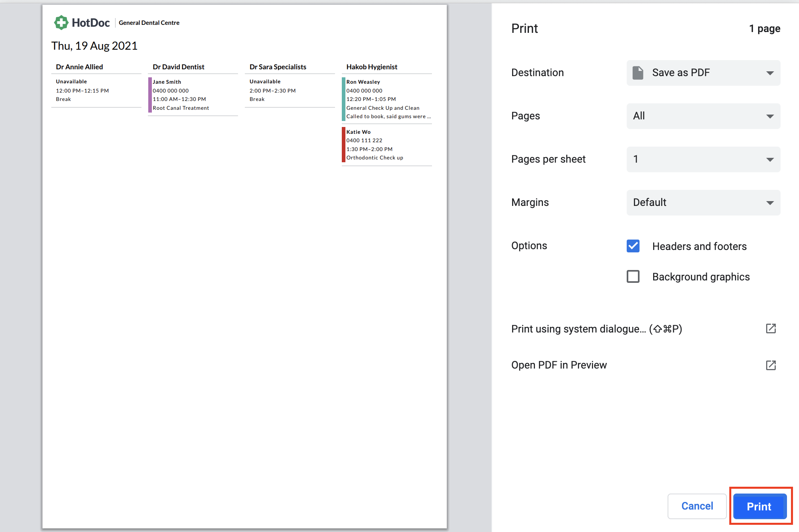Click the HotDoc green cross logo
The height and width of the screenshot is (532, 799).
click(61, 22)
